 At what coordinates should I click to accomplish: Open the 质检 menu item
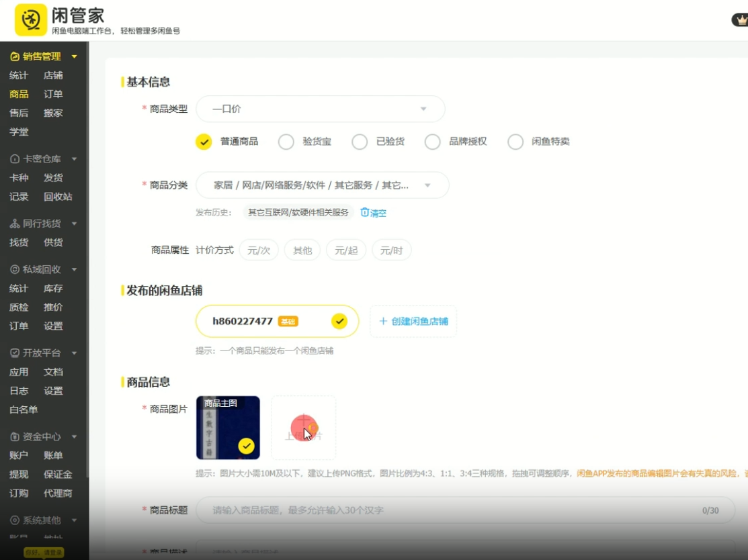pos(19,308)
